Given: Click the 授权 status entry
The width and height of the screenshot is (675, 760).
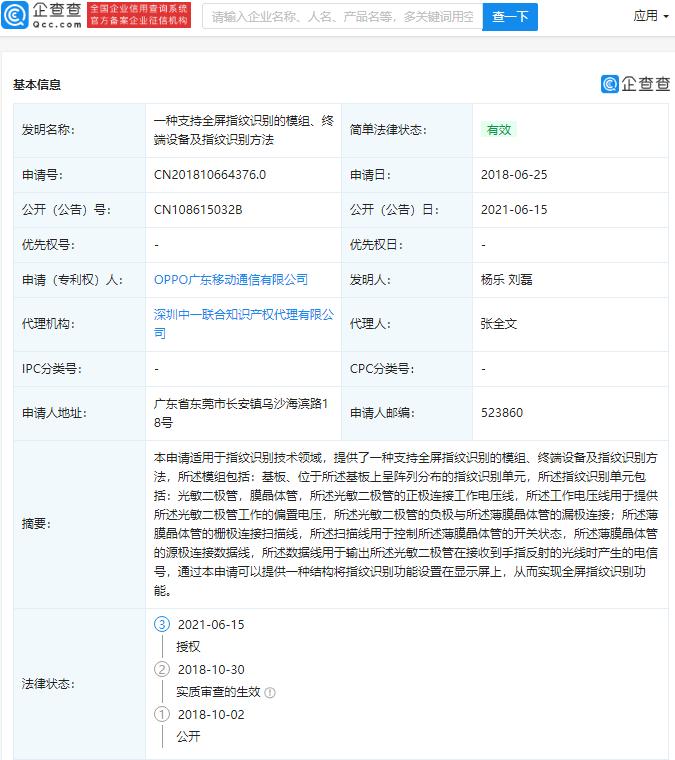Looking at the screenshot, I should [x=188, y=647].
